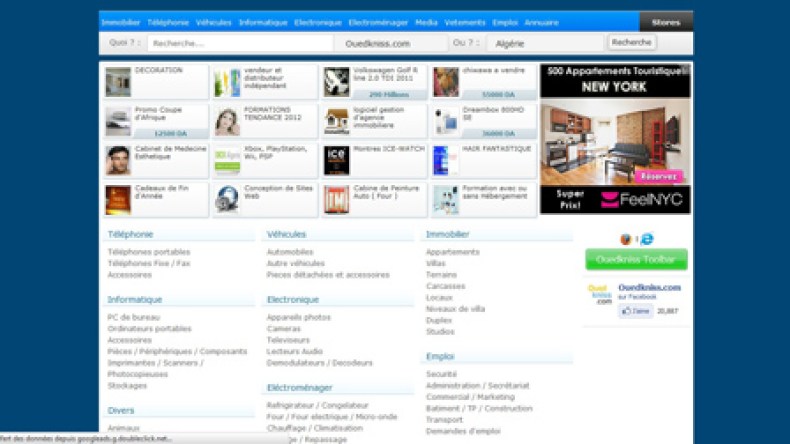
Task: Open the Immobilier menu in top bar
Action: (x=121, y=22)
